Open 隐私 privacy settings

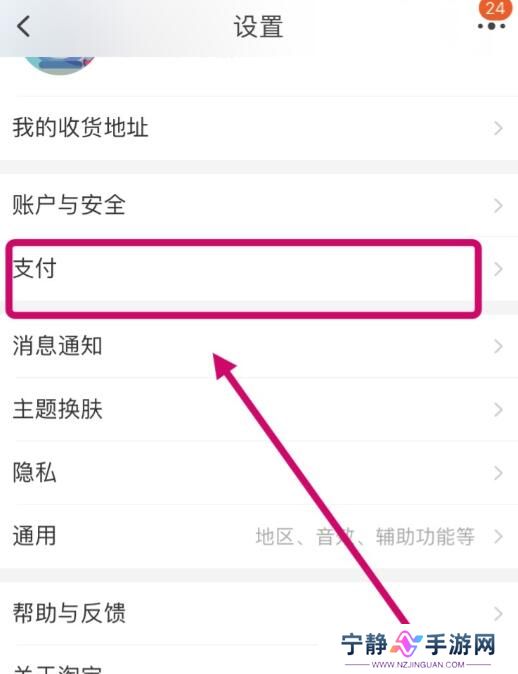coord(259,473)
